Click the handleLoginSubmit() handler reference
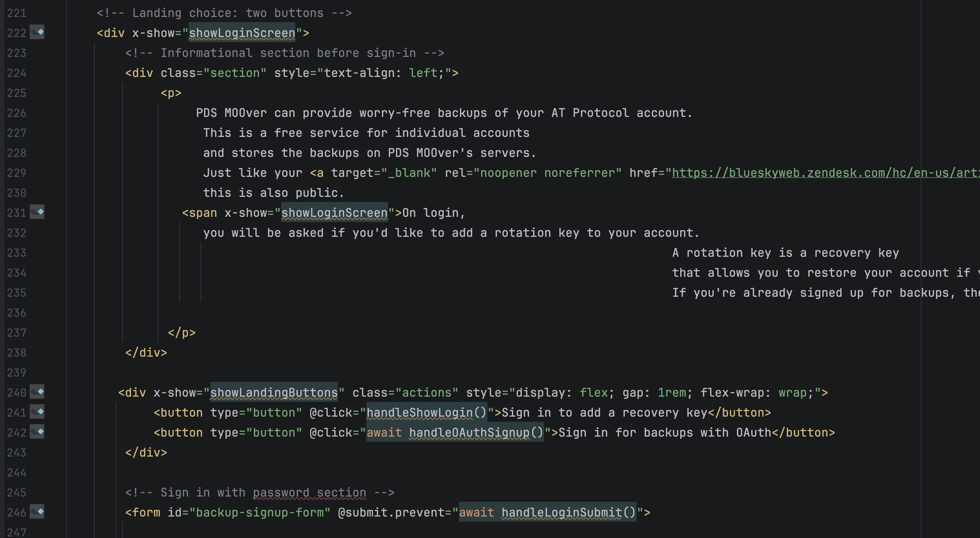The image size is (980, 538). click(x=568, y=512)
